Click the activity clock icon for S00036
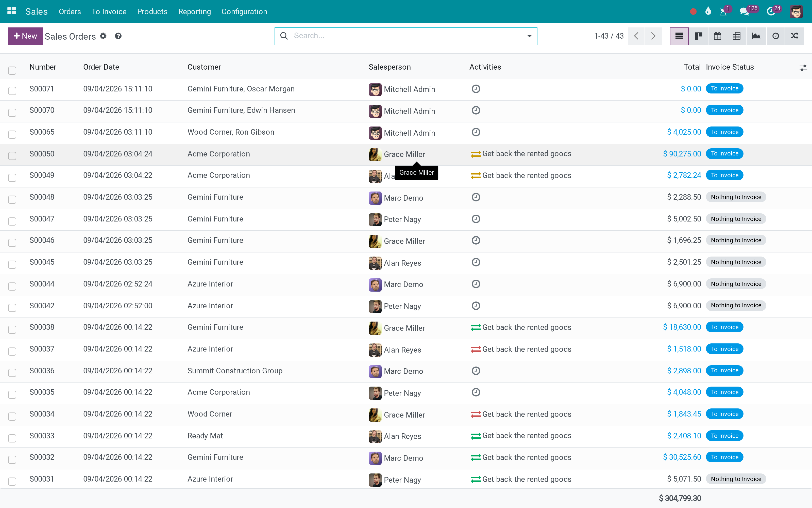Viewport: 812px width, 508px height. tap(476, 371)
